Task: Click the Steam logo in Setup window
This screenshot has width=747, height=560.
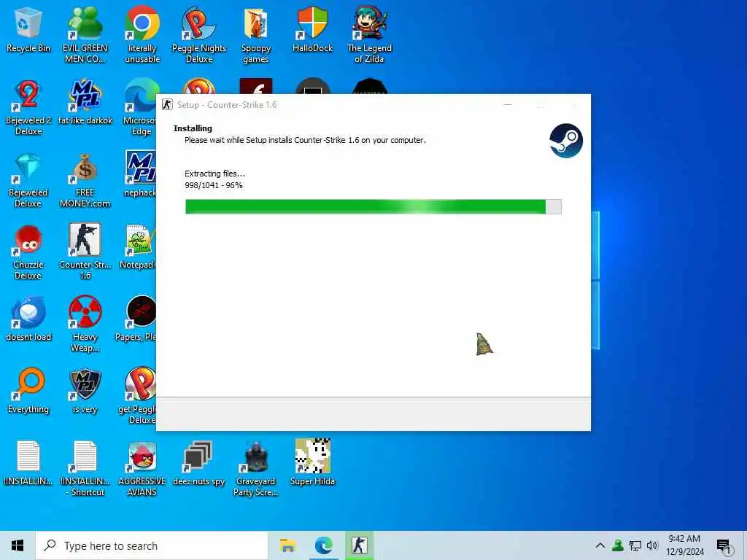Action: click(x=566, y=141)
